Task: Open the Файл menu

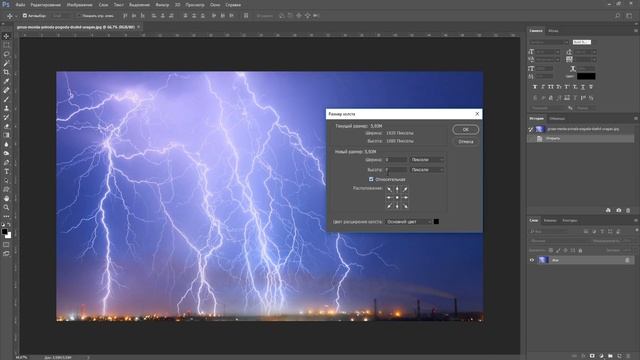Action: (x=20, y=5)
